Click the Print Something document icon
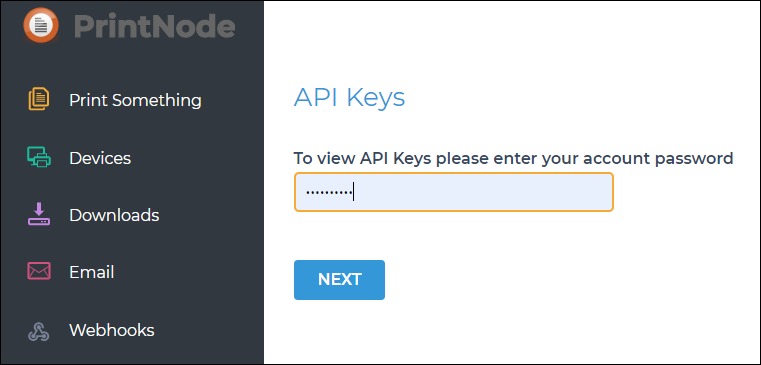This screenshot has height=365, width=761. pos(38,100)
